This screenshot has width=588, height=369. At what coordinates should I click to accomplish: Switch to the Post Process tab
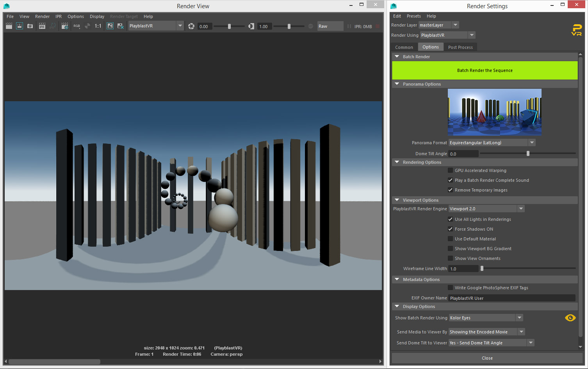pyautogui.click(x=460, y=47)
